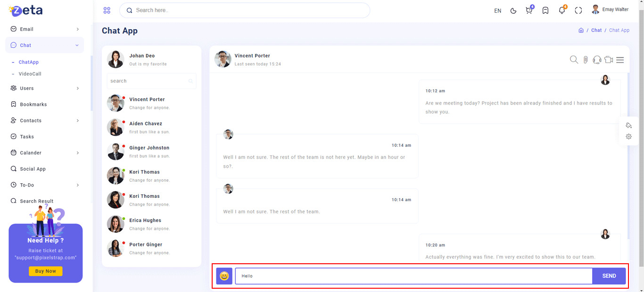Viewport: 644px width, 292px height.
Task: Open chat search magnifier icon
Action: 574,60
